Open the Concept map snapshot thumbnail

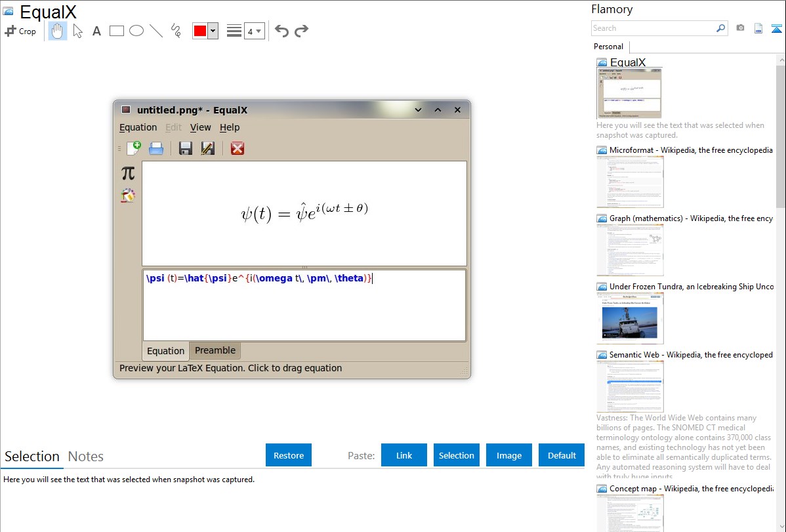point(630,512)
